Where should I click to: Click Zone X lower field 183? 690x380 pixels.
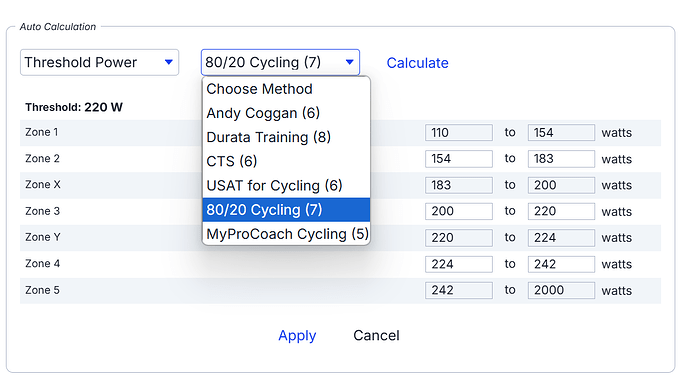tap(459, 185)
